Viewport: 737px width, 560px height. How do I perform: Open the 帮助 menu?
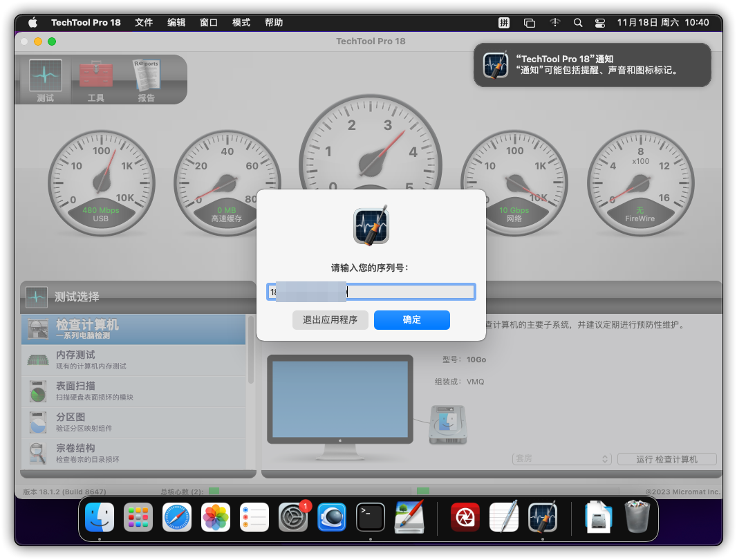274,23
